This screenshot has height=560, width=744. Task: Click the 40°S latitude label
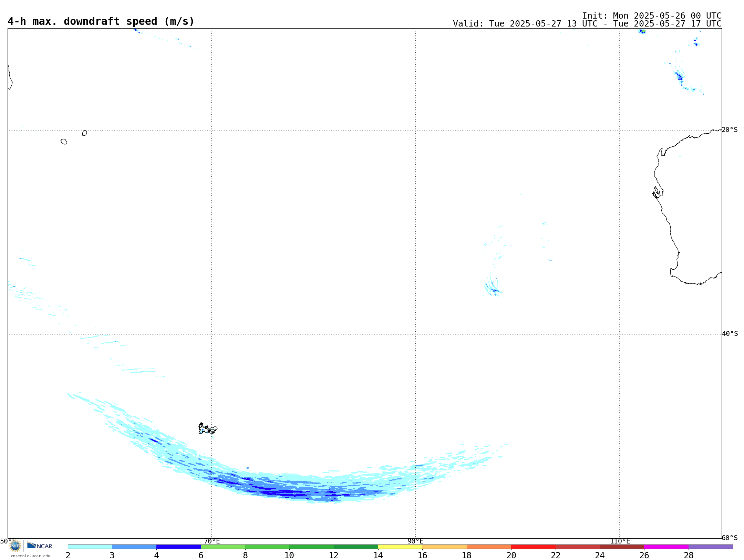tap(730, 334)
